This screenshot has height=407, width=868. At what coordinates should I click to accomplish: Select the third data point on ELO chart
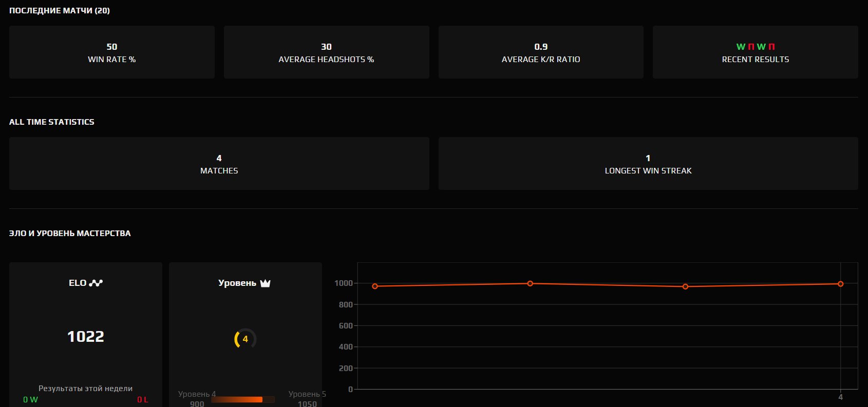click(685, 287)
